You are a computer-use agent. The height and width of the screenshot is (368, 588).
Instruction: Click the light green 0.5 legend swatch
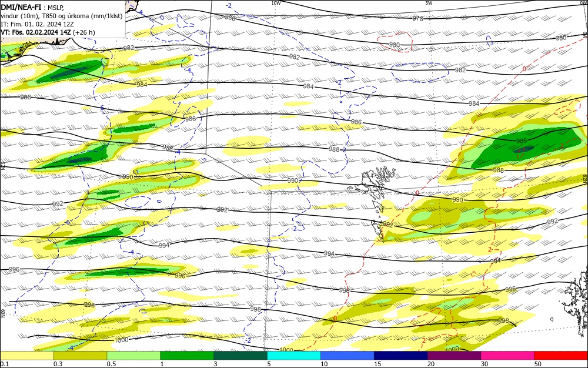(x=133, y=356)
